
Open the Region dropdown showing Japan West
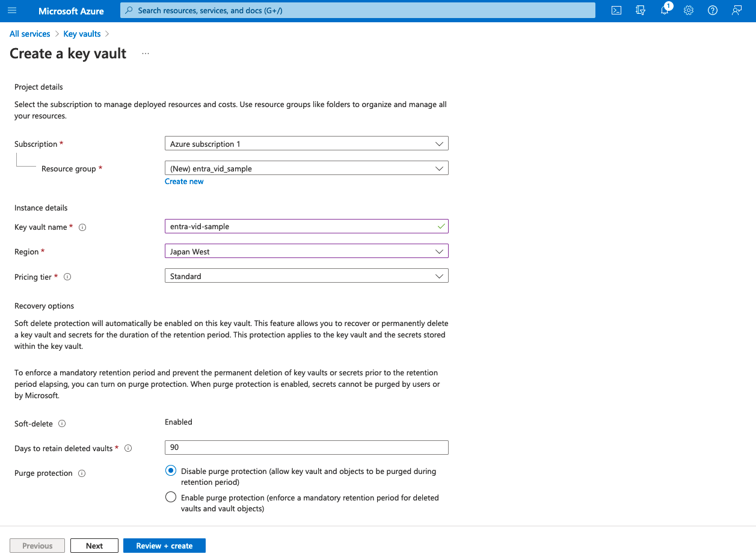306,251
